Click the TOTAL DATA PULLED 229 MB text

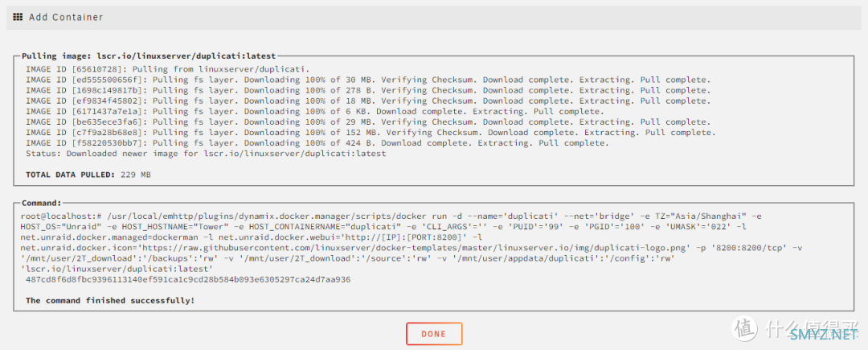88,175
